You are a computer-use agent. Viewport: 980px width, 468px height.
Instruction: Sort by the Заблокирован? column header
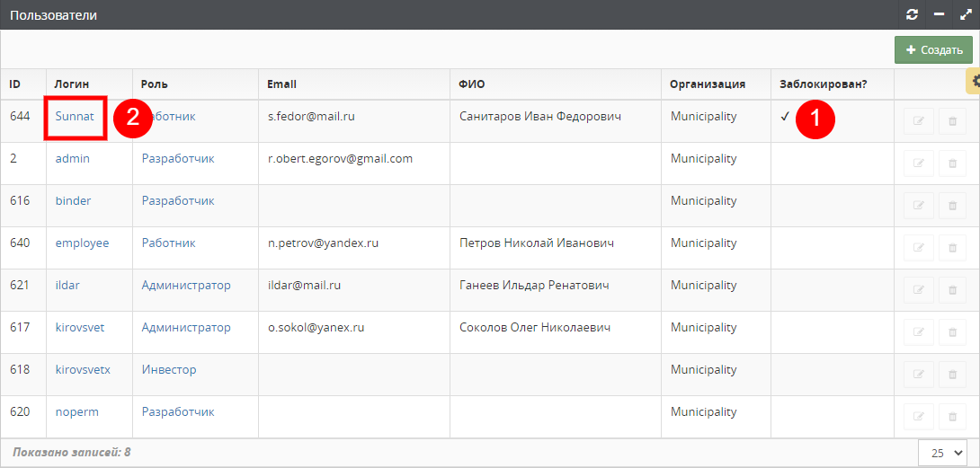823,84
